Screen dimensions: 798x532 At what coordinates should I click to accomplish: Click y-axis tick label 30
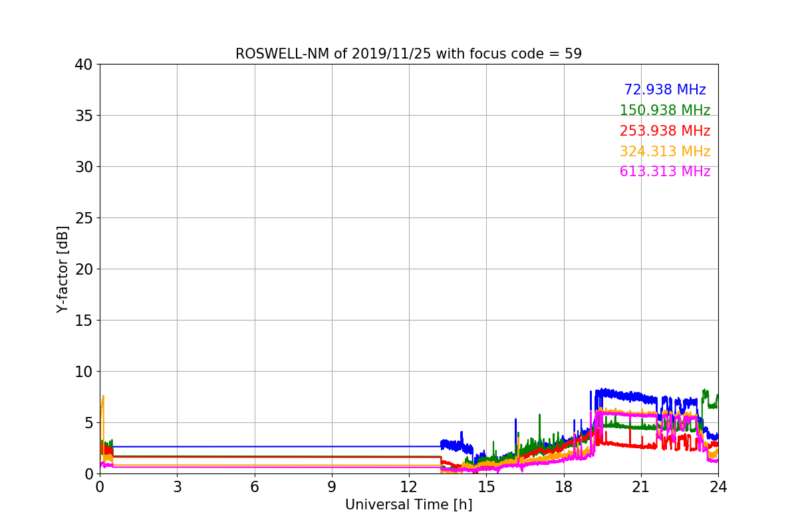coord(84,167)
